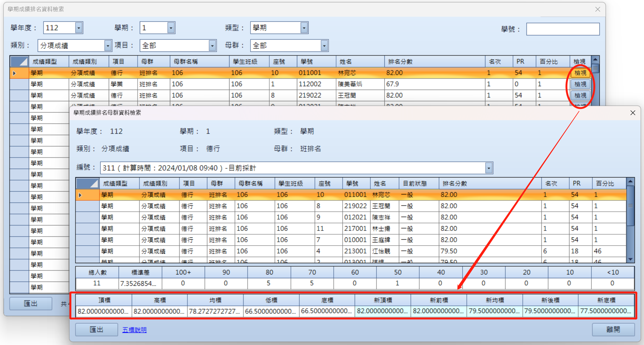Click 檢視 button for 陳美華 row
The image size is (644, 345).
tap(580, 84)
